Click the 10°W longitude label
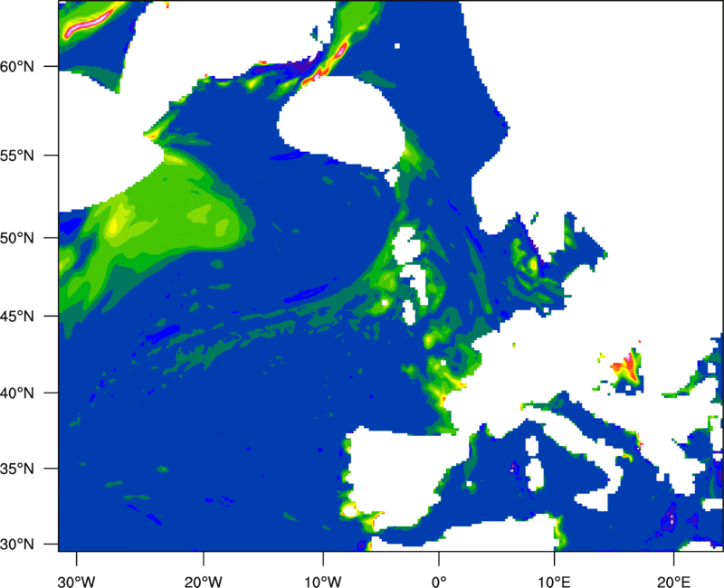 323,582
